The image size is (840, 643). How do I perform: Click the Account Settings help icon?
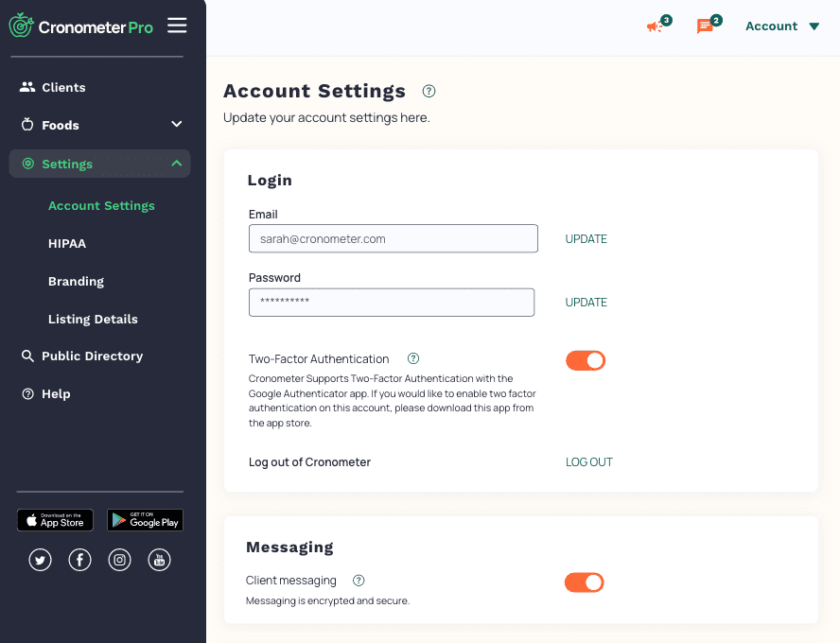(429, 92)
